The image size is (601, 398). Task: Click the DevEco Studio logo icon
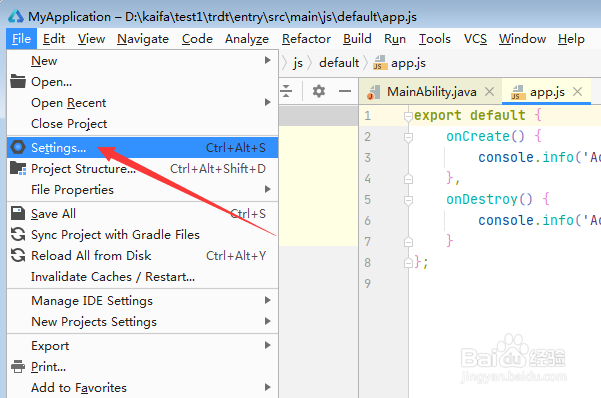16,16
